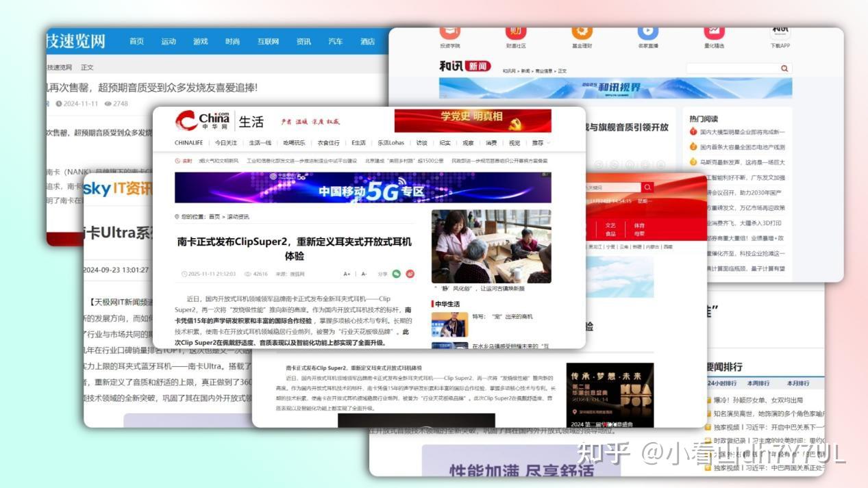Click the eye views icon beside 42616
Image resolution: width=868 pixels, height=488 pixels.
pyautogui.click(x=248, y=274)
